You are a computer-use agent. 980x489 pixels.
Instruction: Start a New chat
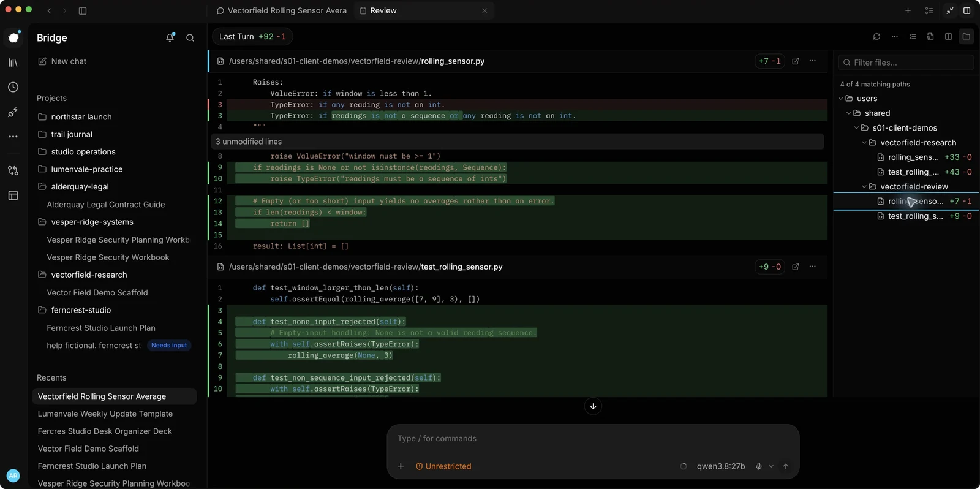click(x=62, y=61)
